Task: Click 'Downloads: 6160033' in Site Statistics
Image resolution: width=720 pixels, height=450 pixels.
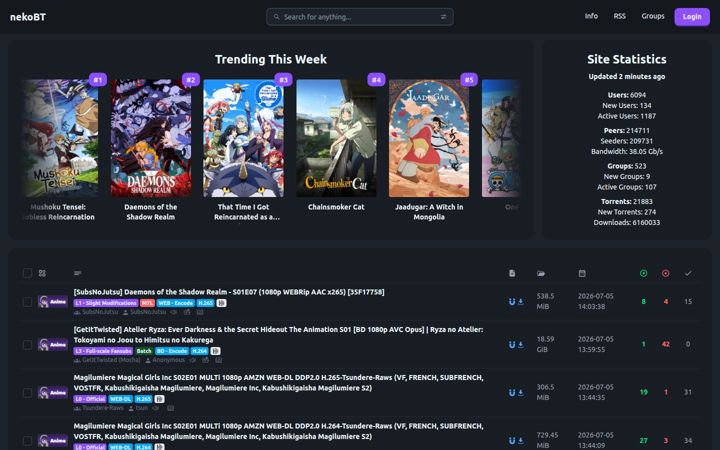Action: [627, 223]
